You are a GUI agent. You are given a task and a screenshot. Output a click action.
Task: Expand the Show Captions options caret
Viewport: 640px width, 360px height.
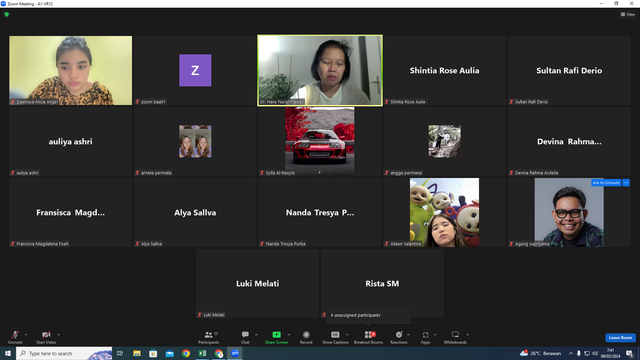(x=347, y=335)
